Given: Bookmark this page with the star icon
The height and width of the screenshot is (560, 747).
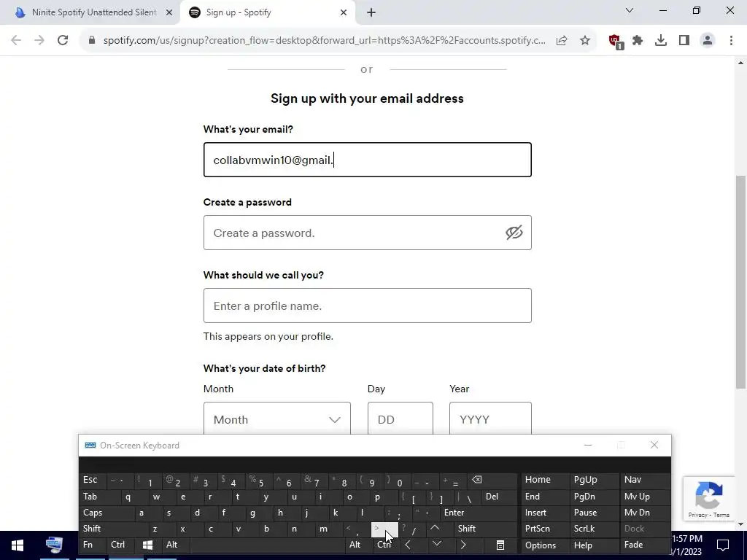Looking at the screenshot, I should 585,41.
